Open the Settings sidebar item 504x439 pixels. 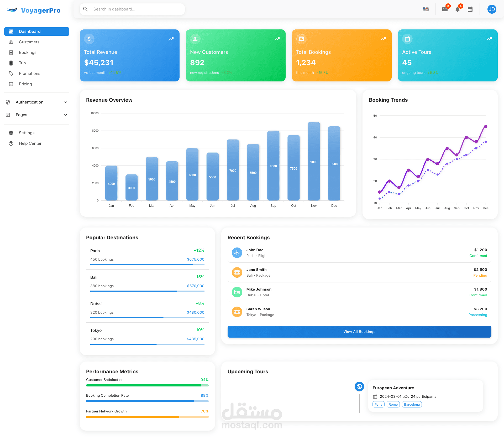[27, 133]
